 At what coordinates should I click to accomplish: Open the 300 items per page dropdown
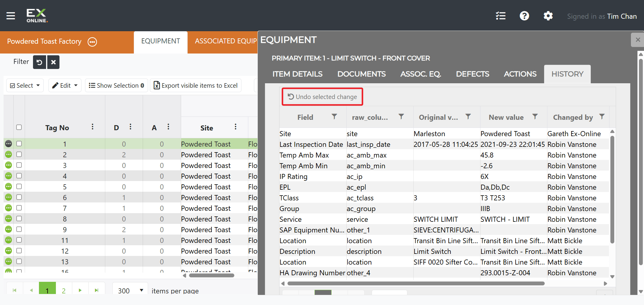[130, 290]
